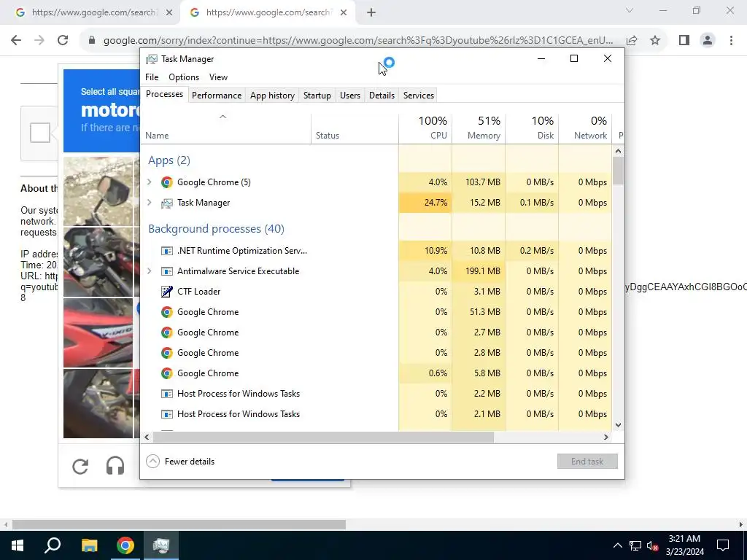Screen dimensions: 747x560
Task: Reload the Chrome page
Action: (63, 40)
